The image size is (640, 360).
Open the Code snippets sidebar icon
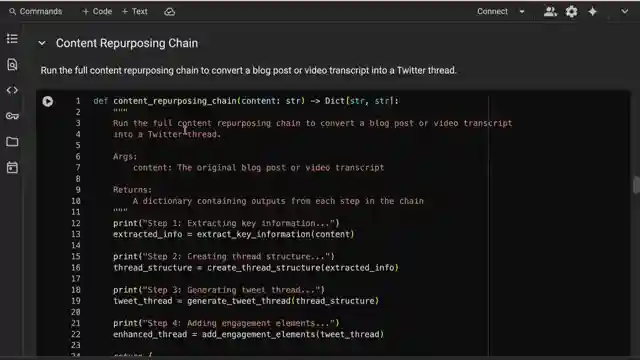point(12,90)
